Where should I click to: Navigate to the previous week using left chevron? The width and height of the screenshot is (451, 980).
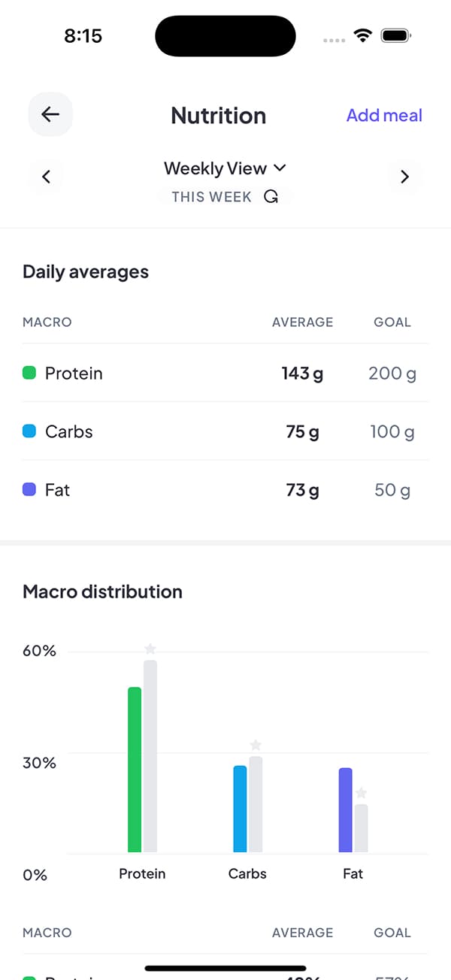(x=47, y=176)
